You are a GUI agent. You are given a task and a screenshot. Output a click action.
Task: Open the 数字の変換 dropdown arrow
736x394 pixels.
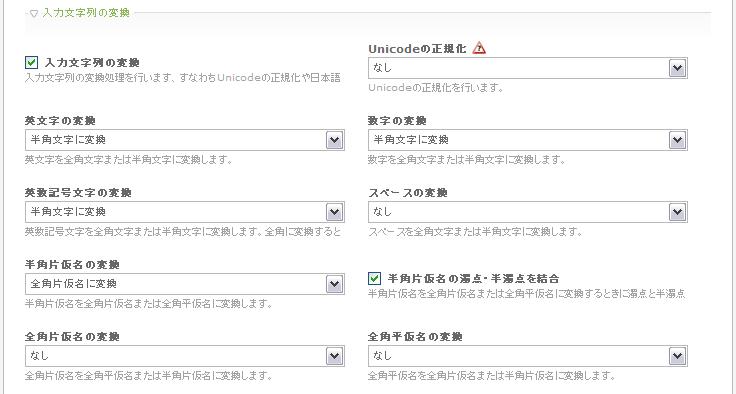pyautogui.click(x=677, y=140)
